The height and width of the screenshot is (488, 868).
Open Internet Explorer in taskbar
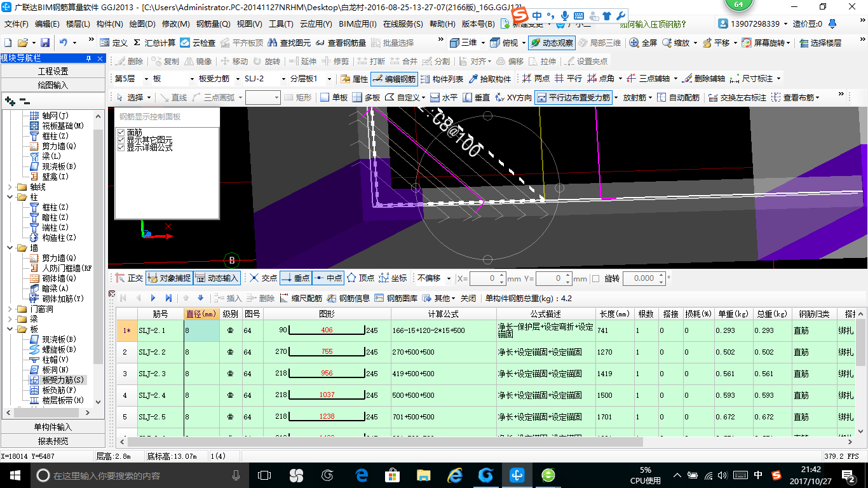tap(455, 475)
